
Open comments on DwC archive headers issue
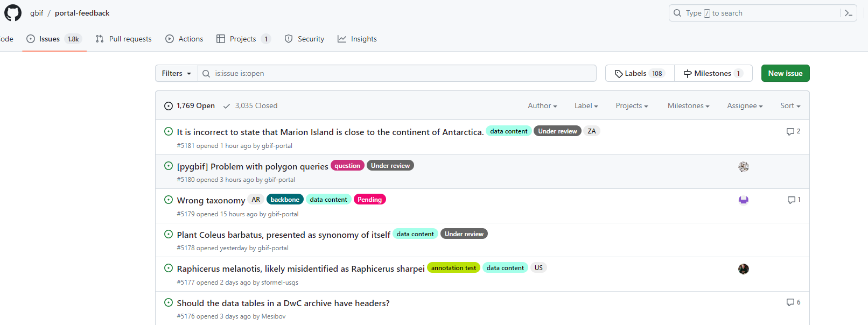[x=793, y=302]
